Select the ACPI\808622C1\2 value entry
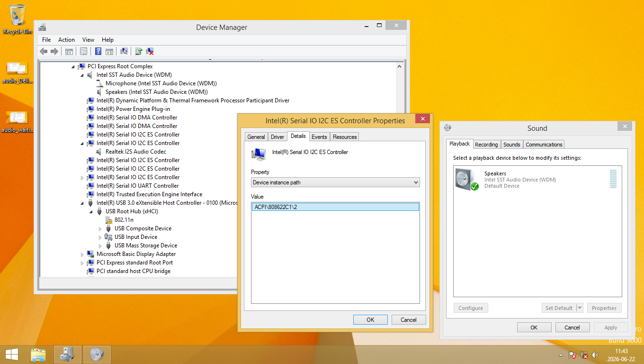The image size is (644, 364). click(335, 207)
